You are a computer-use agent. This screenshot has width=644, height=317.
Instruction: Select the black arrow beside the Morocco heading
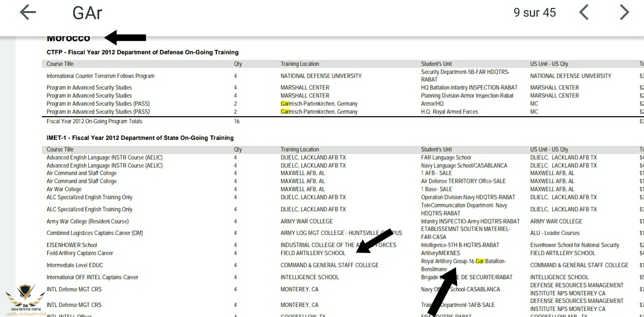click(x=125, y=38)
